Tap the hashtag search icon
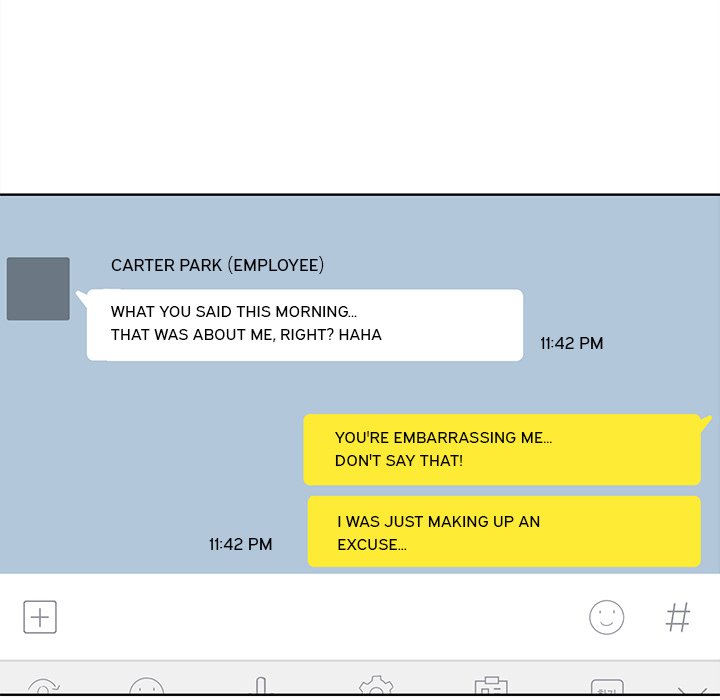The image size is (720, 700). [678, 617]
